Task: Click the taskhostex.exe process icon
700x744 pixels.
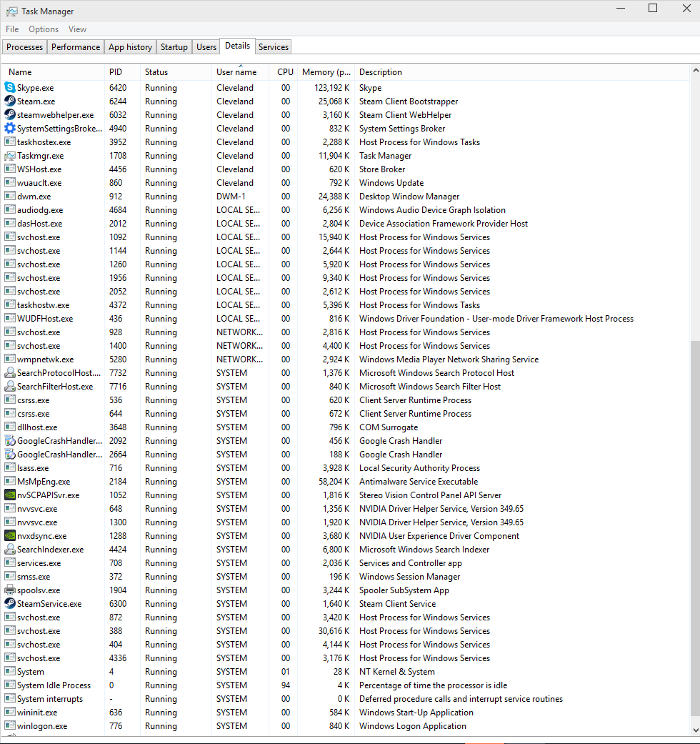Action: [9, 142]
